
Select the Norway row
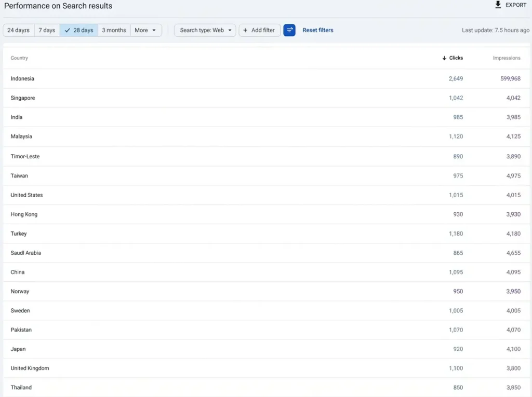(267, 292)
